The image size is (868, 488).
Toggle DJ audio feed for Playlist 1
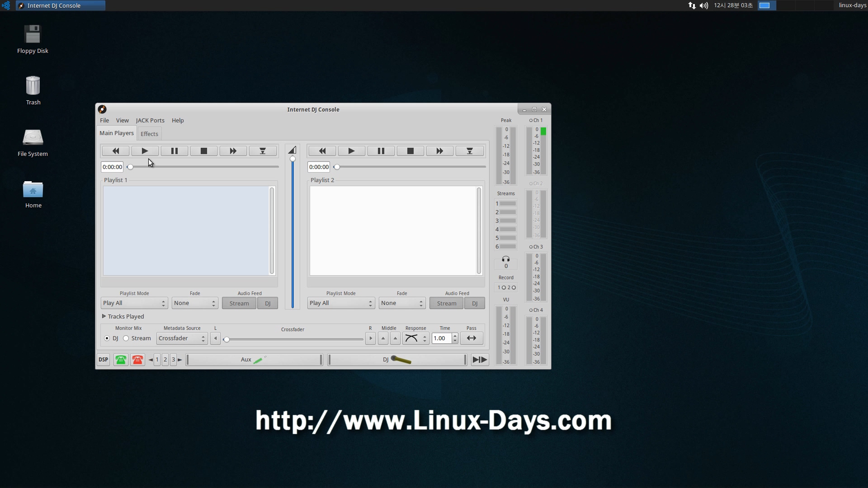click(268, 303)
